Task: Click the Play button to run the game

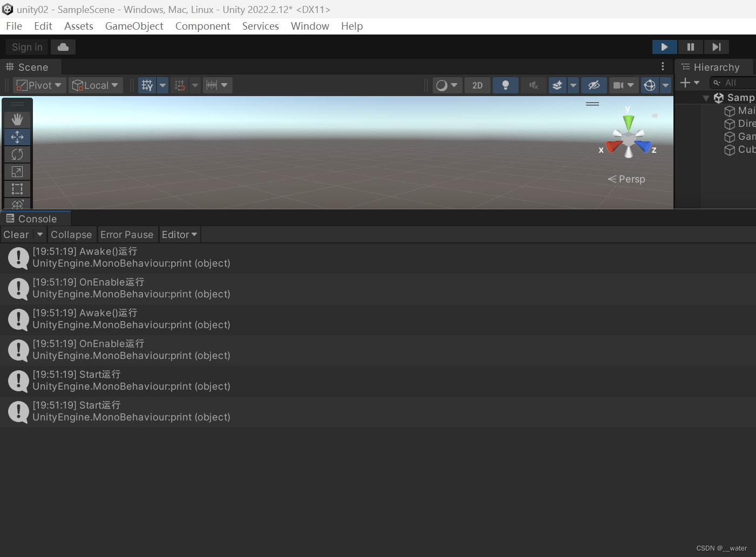Action: pos(664,47)
